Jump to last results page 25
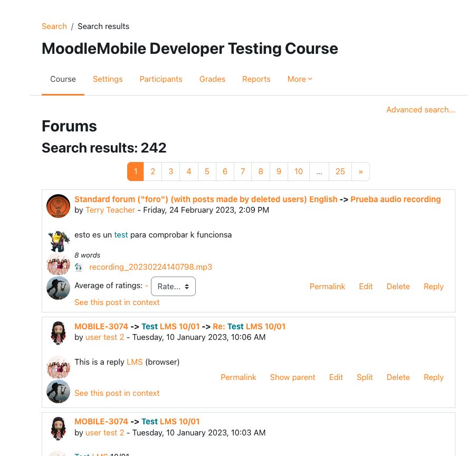 [x=340, y=172]
